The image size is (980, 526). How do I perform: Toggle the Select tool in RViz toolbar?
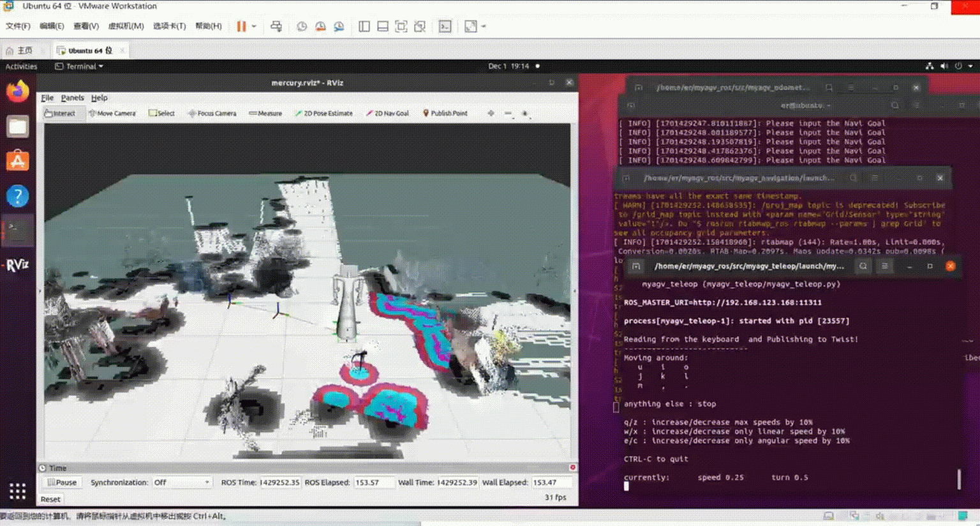tap(161, 114)
